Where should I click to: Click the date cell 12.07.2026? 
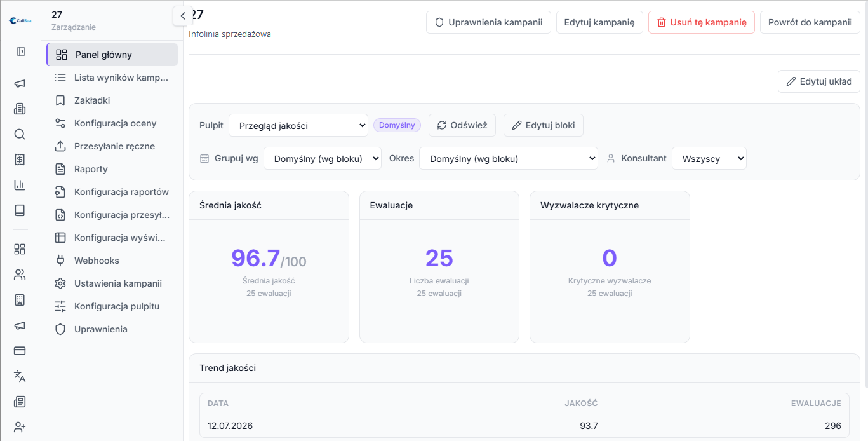(x=230, y=426)
